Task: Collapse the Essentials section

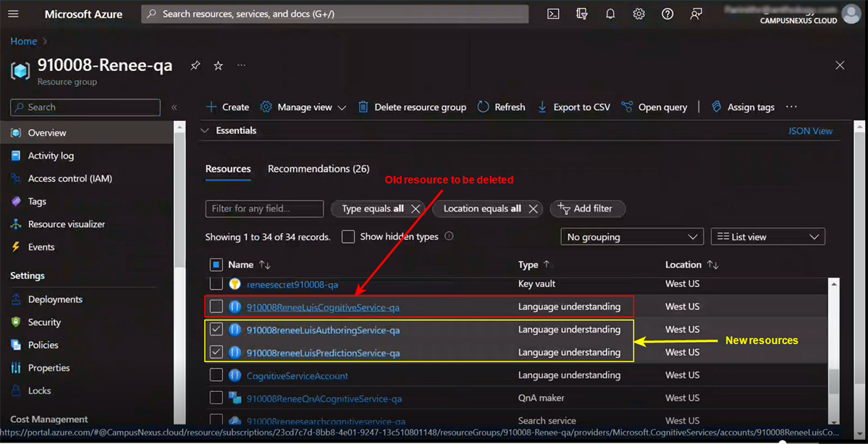Action: pos(205,130)
